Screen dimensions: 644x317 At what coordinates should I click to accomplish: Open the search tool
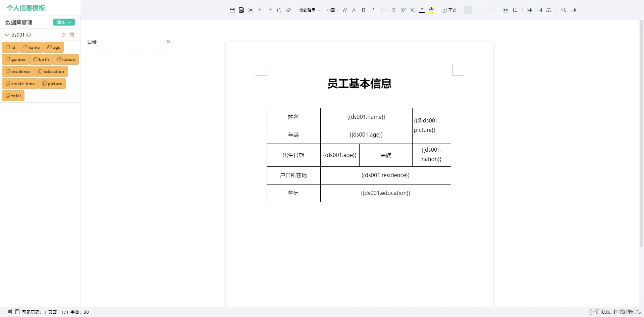(x=563, y=10)
